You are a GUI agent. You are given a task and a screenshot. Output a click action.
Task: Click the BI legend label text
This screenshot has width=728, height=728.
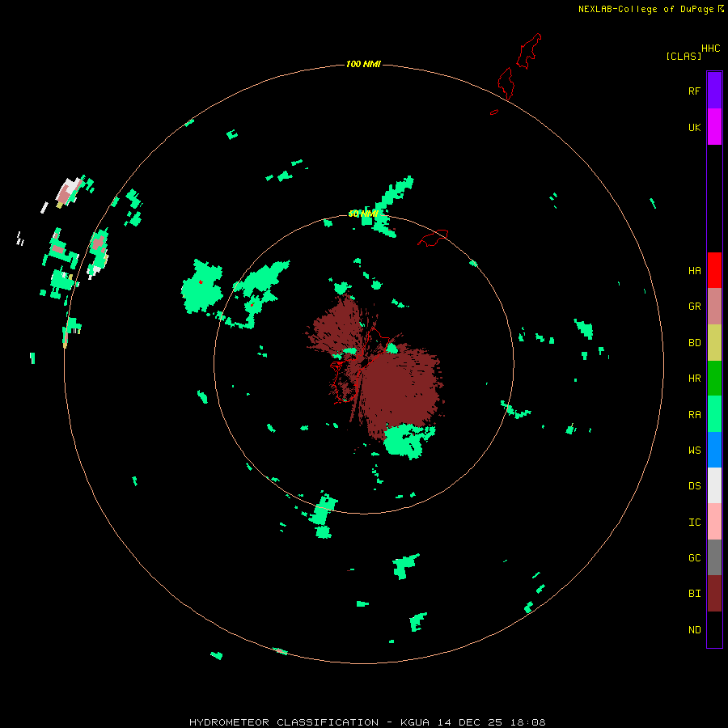(694, 594)
